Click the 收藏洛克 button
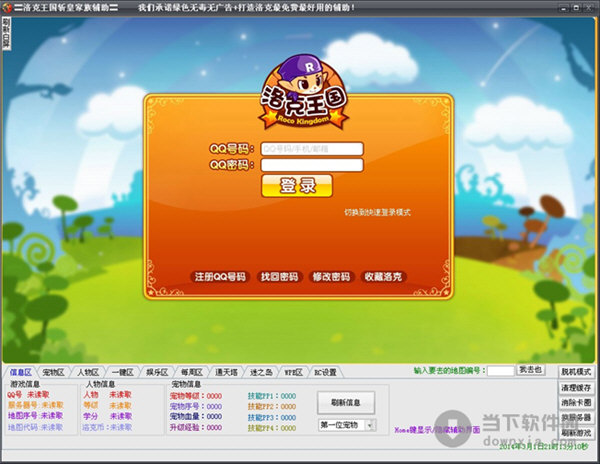Screen dimensions: 600x464 383,277
